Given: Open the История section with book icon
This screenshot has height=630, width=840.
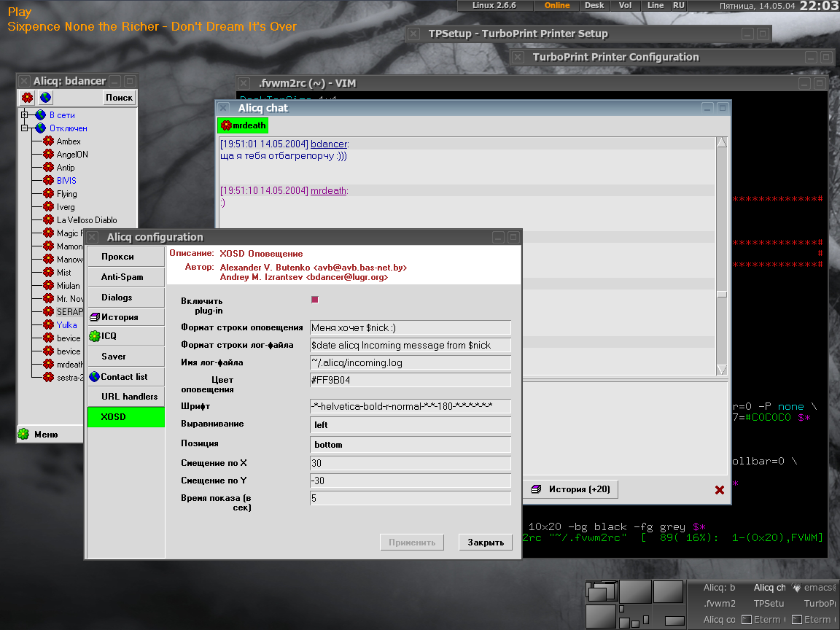Looking at the screenshot, I should (125, 317).
